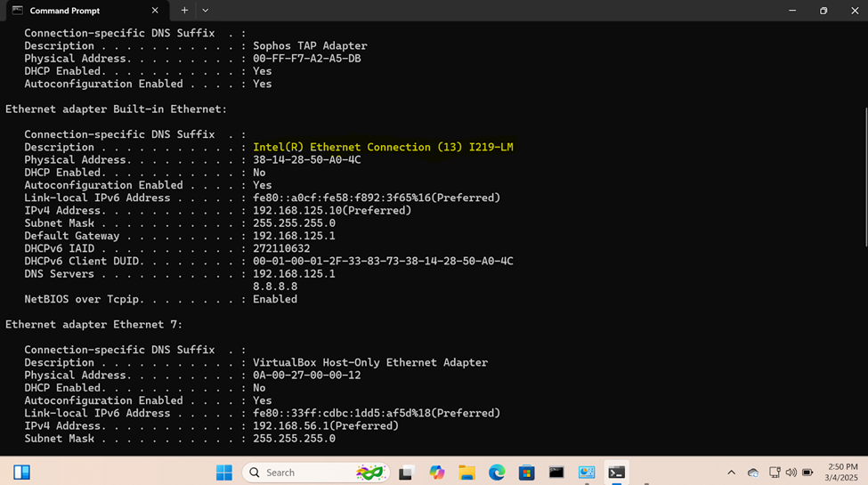The width and height of the screenshot is (868, 485).
Task: Click Built-in Ethernet subnet mask 255.255.255.0
Action: 294,223
